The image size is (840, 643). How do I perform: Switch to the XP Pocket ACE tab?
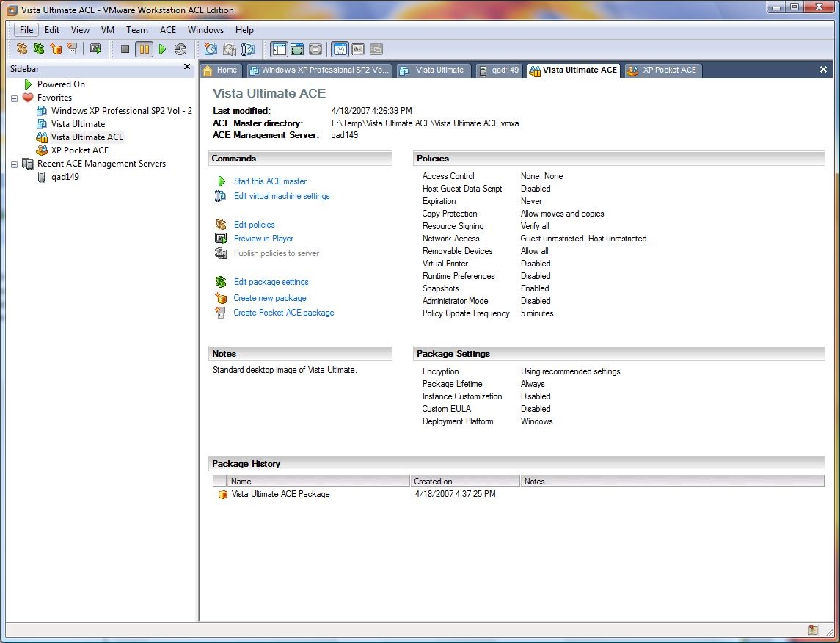pyautogui.click(x=662, y=70)
